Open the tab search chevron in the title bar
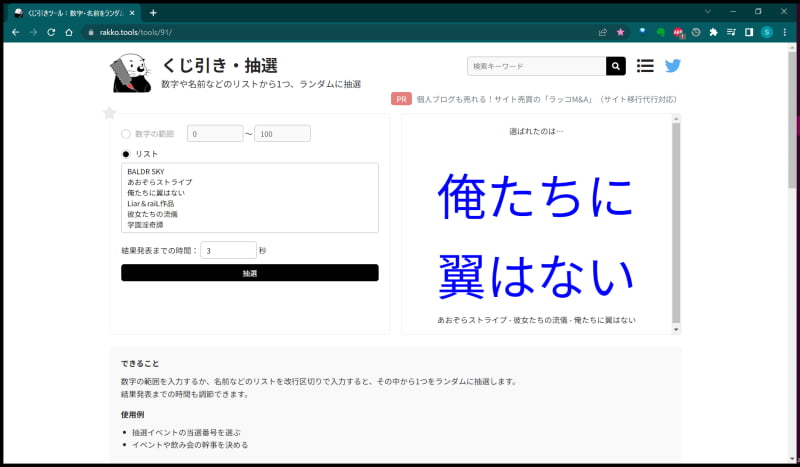The image size is (800, 467). point(708,11)
